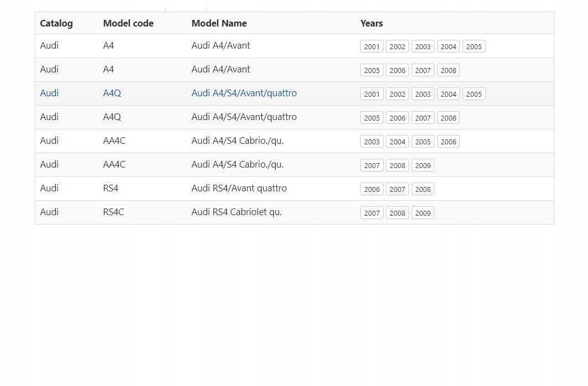Select year 2003 for Audi A4/S4 Cabrio./qu.

[x=371, y=142]
